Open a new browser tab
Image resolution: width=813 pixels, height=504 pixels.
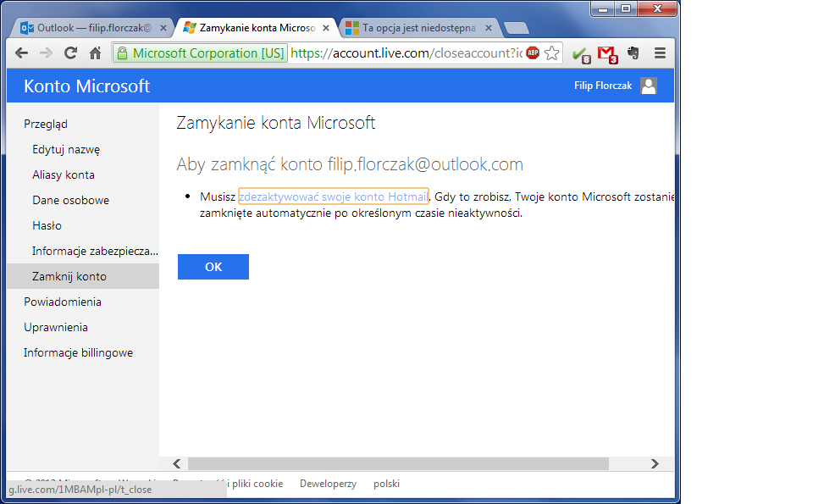point(516,28)
